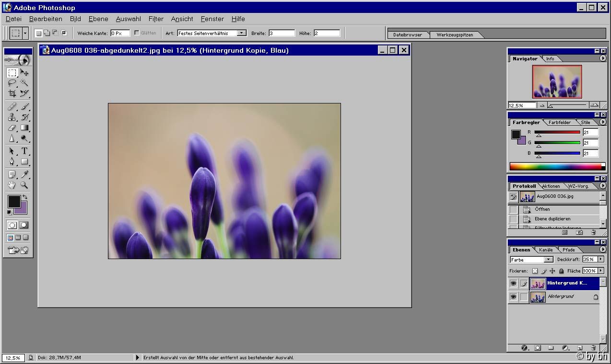The height and width of the screenshot is (364, 611).
Task: Hide the Hintergrund Kopie layer
Action: [x=513, y=284]
